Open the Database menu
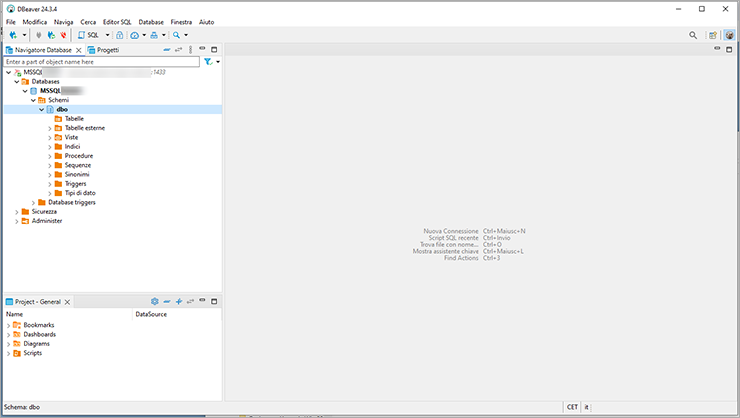Image resolution: width=740 pixels, height=418 pixels. tap(151, 22)
